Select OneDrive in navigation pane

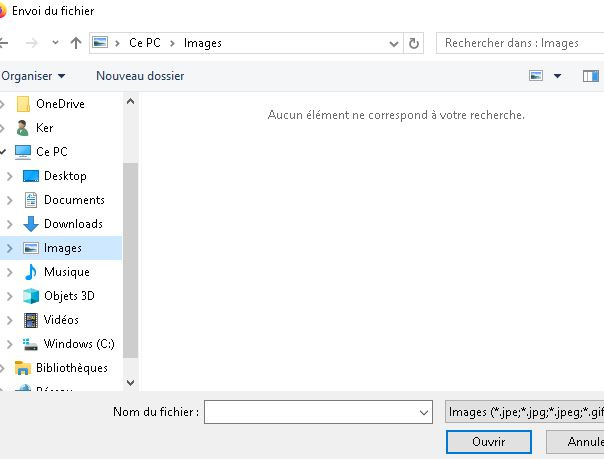click(60, 104)
